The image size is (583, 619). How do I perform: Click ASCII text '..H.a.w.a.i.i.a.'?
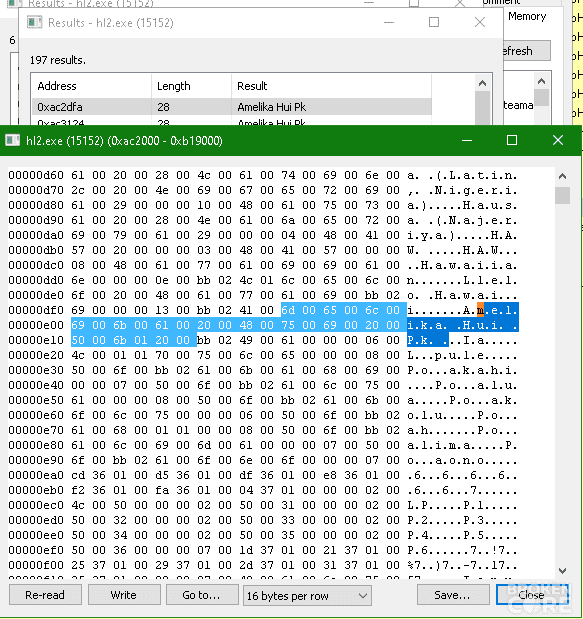click(x=463, y=265)
